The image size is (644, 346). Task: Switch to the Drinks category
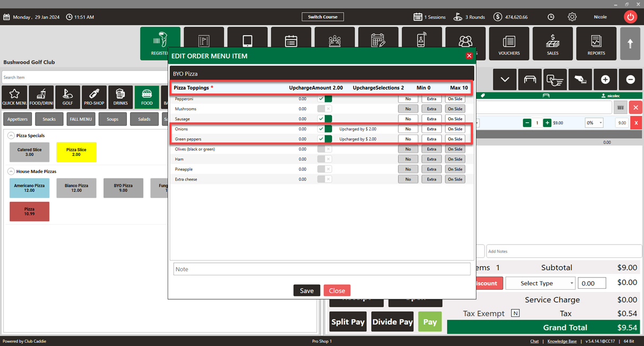pyautogui.click(x=120, y=97)
